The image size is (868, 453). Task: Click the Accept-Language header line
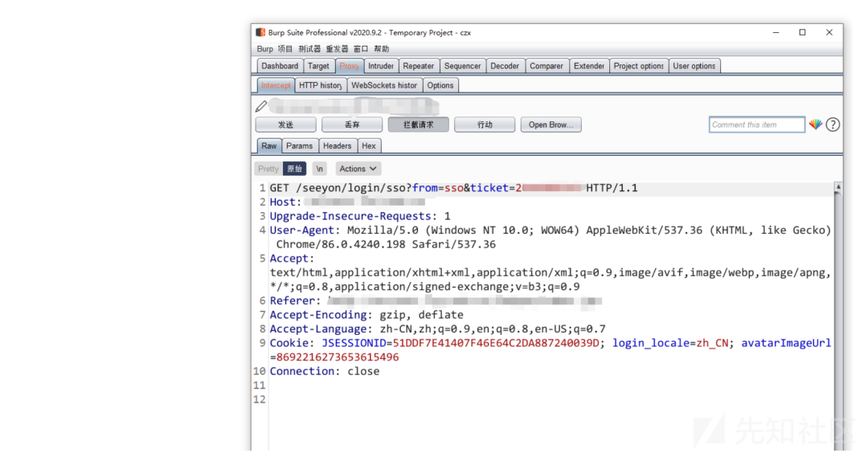(438, 329)
